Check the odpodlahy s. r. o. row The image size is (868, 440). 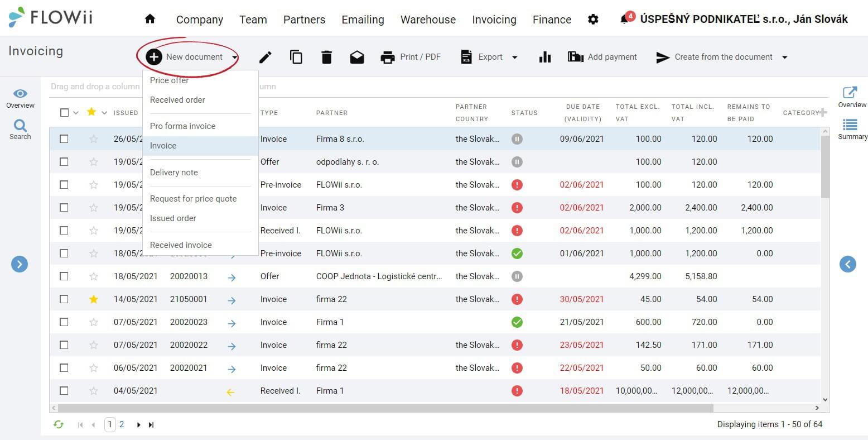[x=64, y=162]
